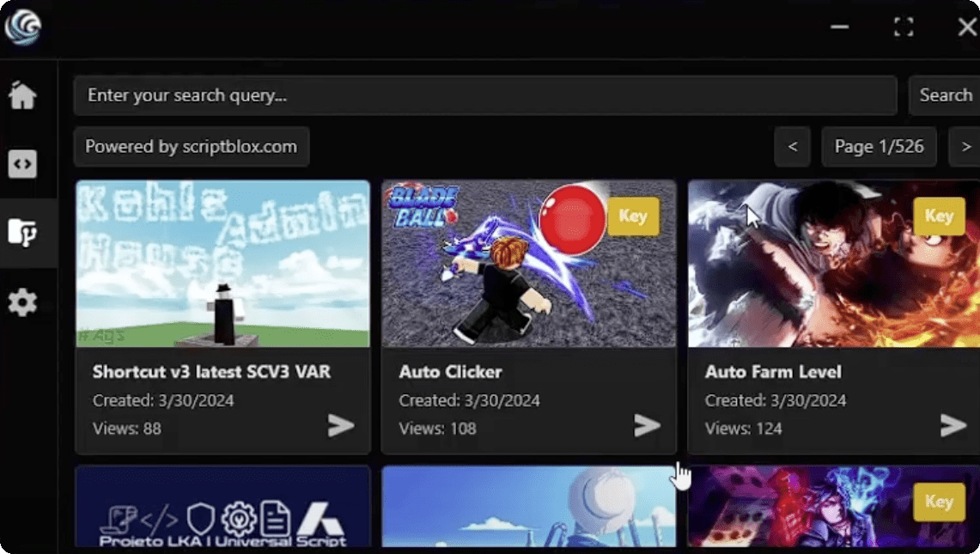Click Created date under Shortcut v3 card
The height and width of the screenshot is (554, 980).
pyautogui.click(x=163, y=401)
